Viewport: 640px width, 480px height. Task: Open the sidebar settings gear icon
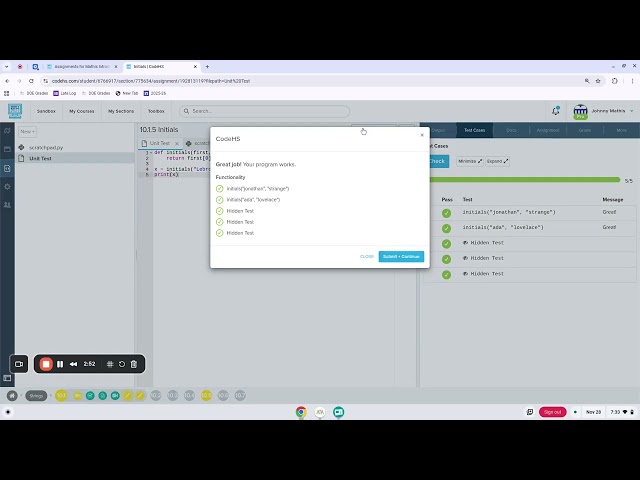7,187
